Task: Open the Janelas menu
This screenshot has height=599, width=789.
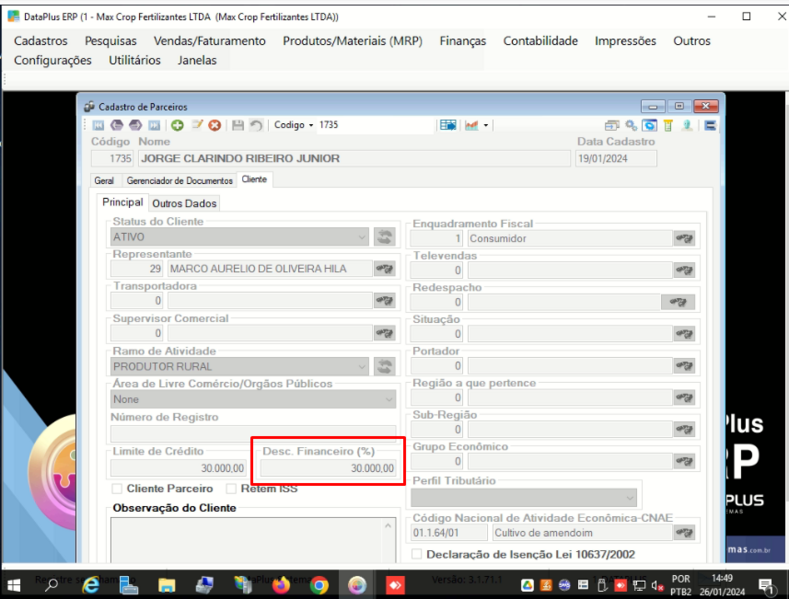Action: pyautogui.click(x=197, y=60)
